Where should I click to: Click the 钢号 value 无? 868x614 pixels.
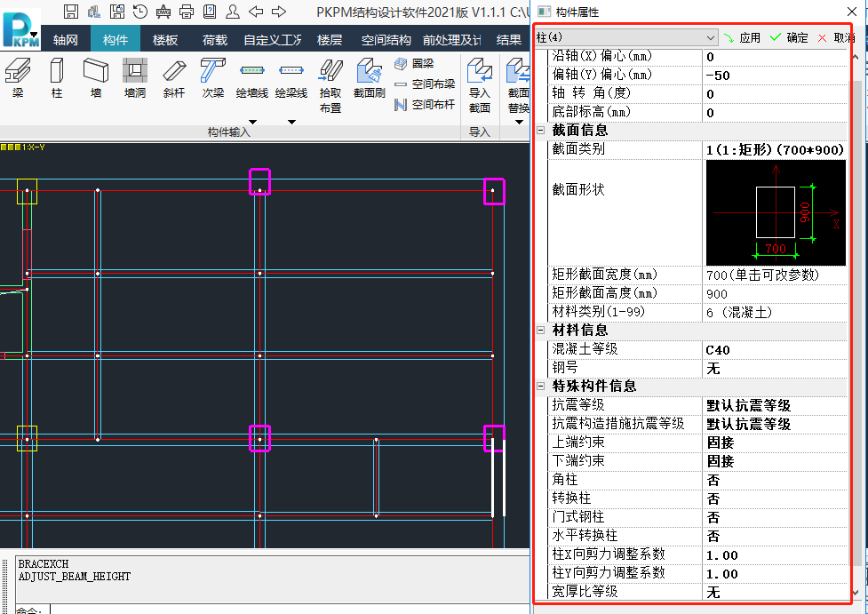pyautogui.click(x=776, y=369)
